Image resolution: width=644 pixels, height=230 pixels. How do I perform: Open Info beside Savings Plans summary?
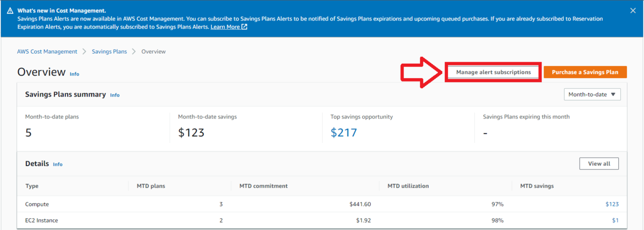[115, 95]
